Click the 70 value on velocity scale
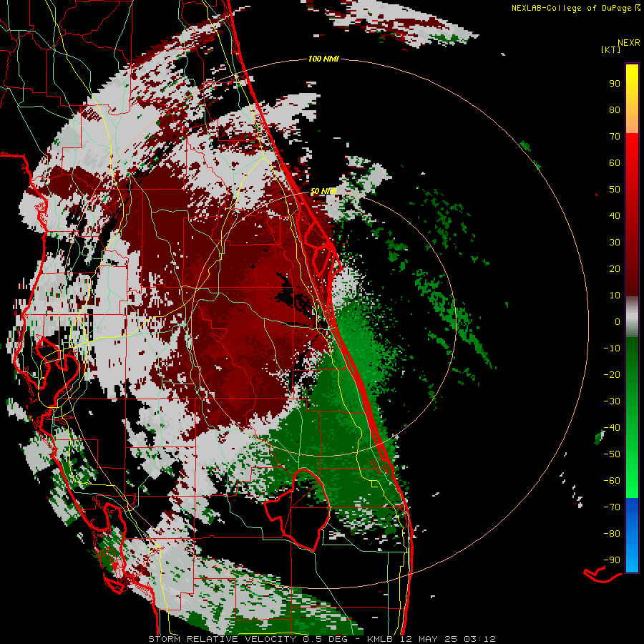644x644 pixels. click(x=615, y=137)
